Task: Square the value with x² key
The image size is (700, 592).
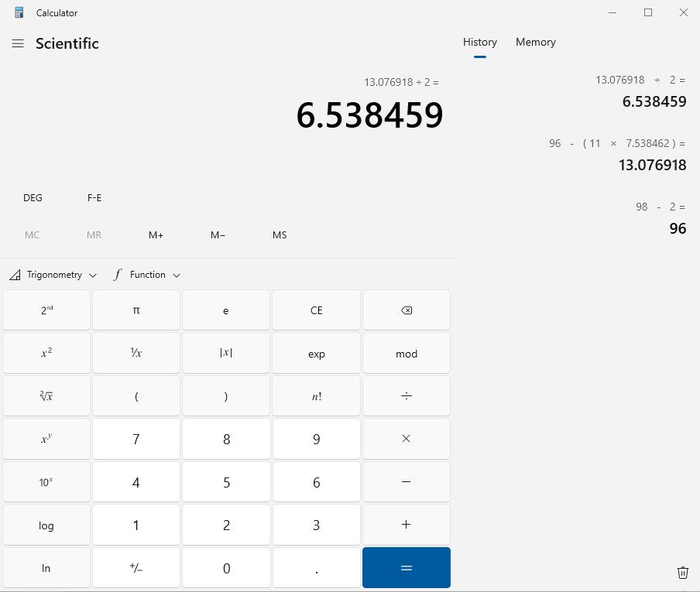Action: 46,353
